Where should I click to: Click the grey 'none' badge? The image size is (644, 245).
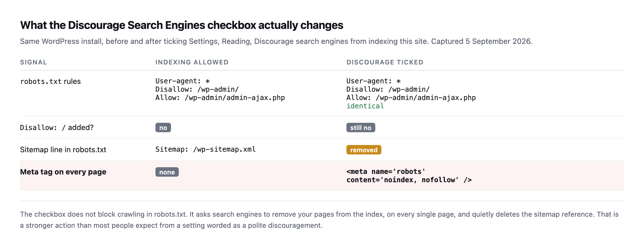pyautogui.click(x=167, y=172)
